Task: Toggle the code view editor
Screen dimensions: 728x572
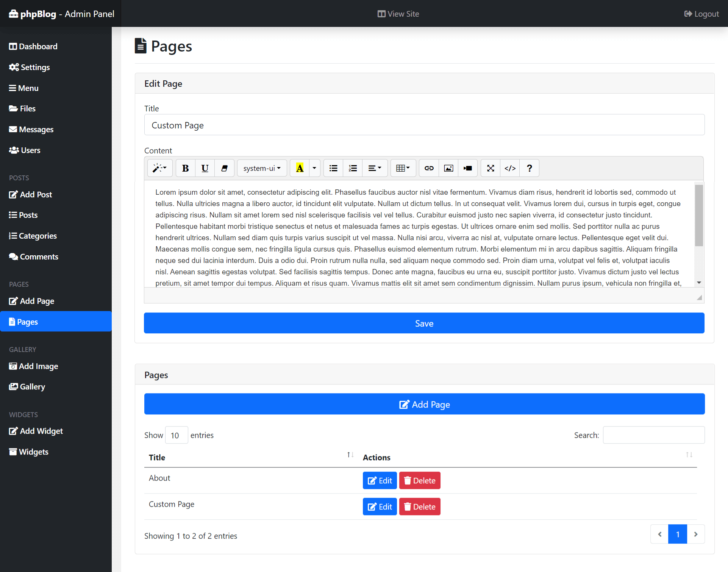Action: coord(509,168)
